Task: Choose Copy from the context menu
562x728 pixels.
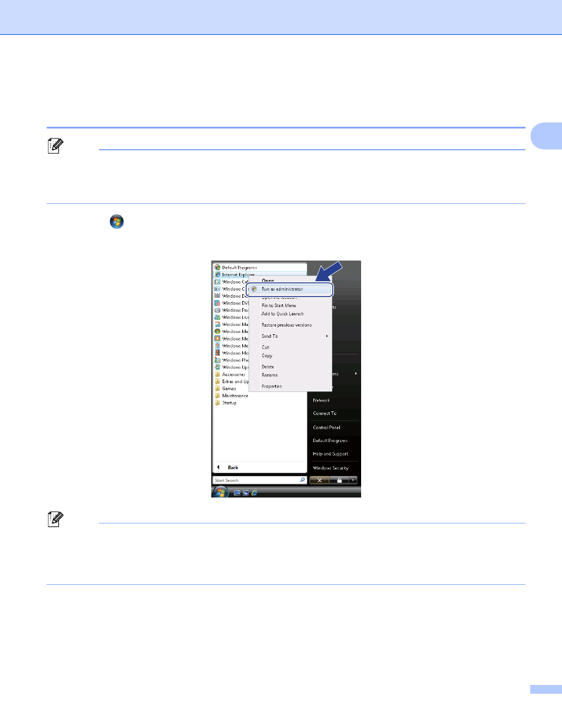Action: tap(267, 355)
